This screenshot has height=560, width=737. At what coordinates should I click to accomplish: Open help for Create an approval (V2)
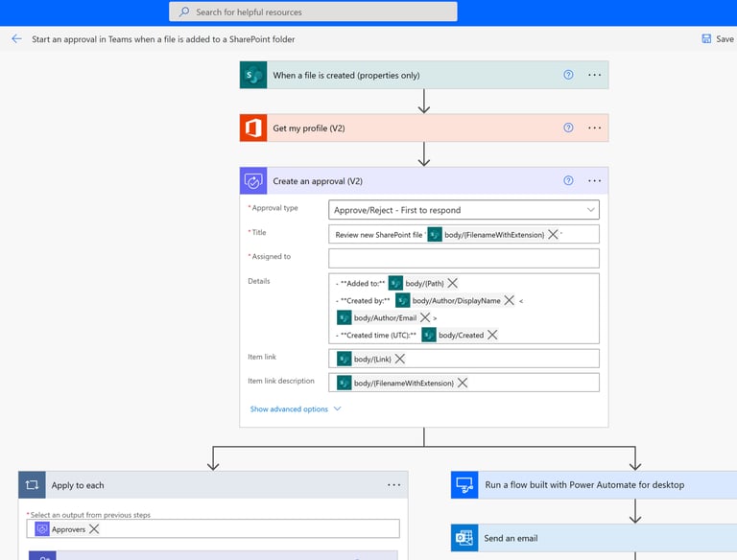[568, 181]
